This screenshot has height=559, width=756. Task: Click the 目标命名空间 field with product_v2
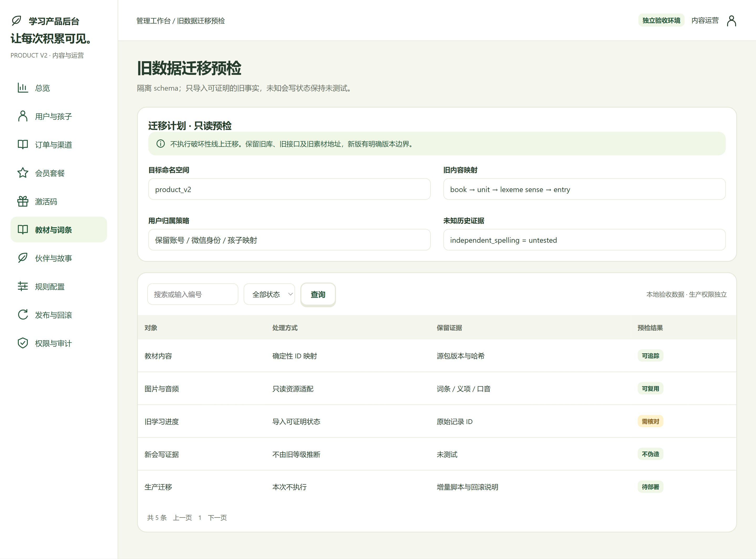(290, 189)
